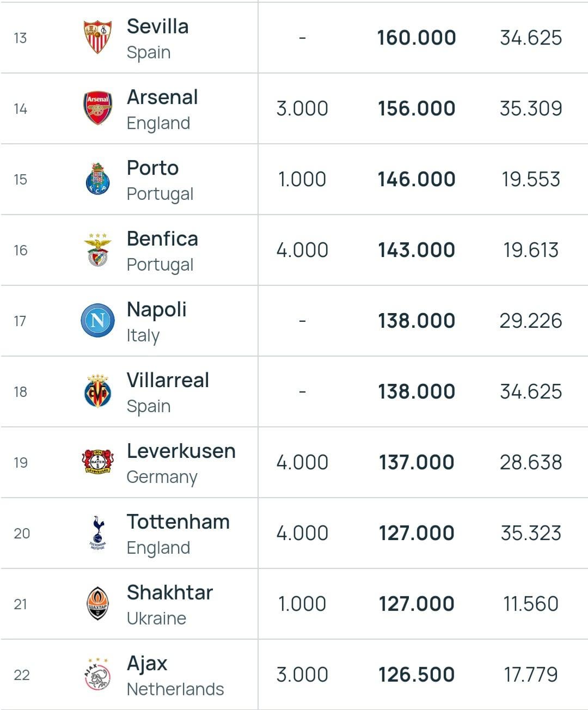The image size is (588, 710).
Task: Click the Napoli blue N logo
Action: point(98,321)
